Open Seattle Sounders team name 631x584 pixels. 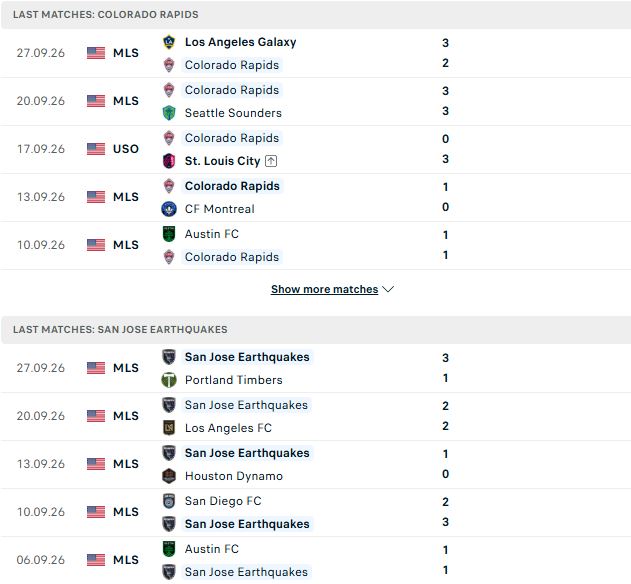pyautogui.click(x=233, y=113)
